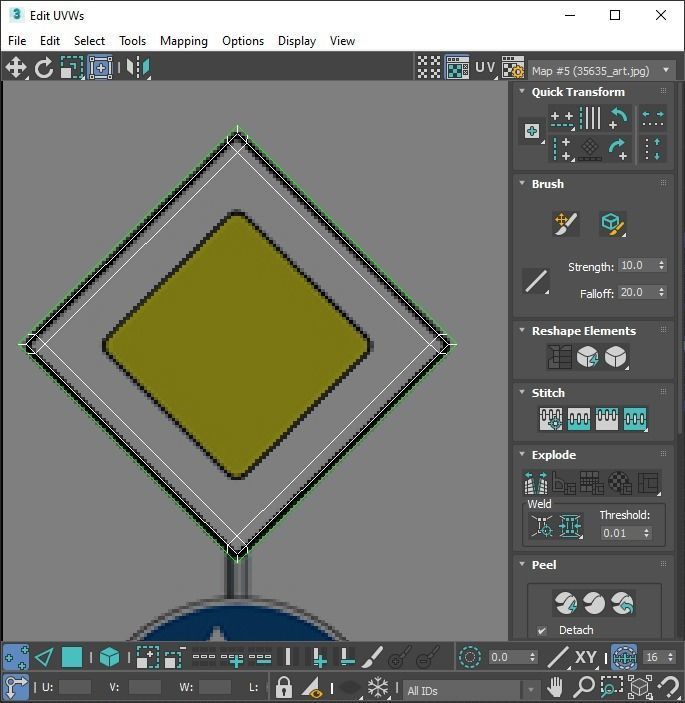Click Space Horizontally icon
This screenshot has width=685, height=703.
pos(653,118)
